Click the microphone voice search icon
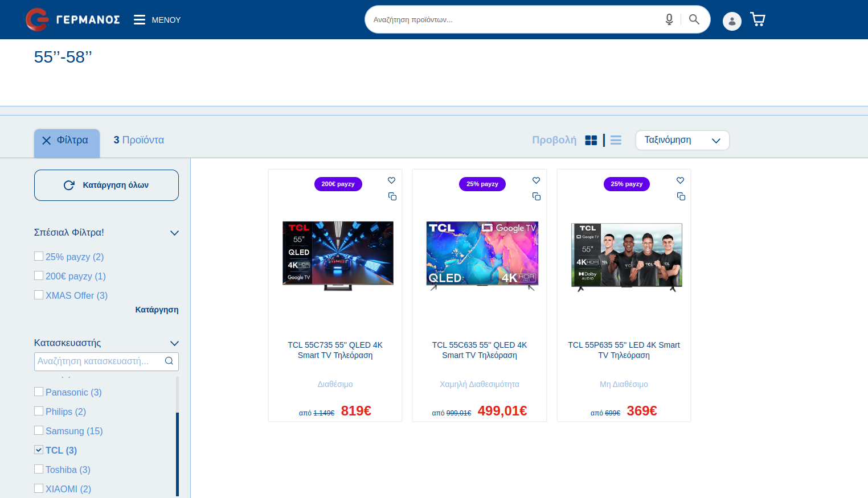 [669, 19]
